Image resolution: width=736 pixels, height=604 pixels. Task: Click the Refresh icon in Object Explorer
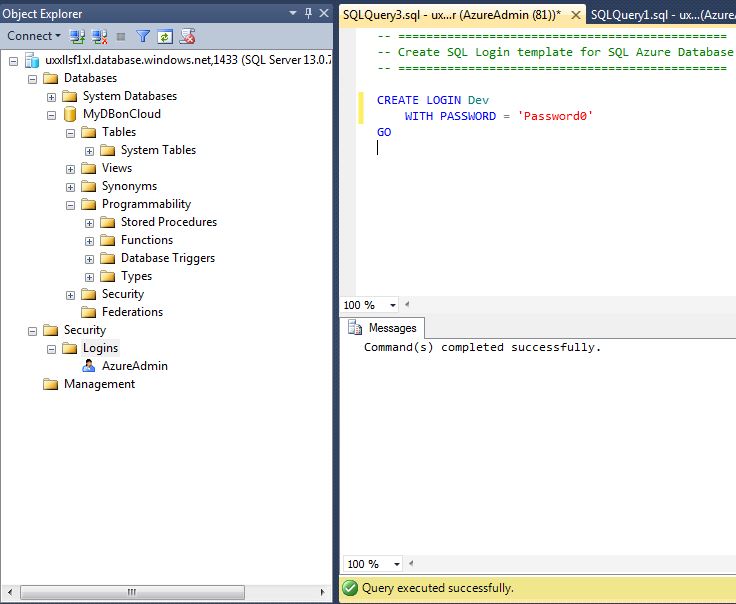pyautogui.click(x=165, y=36)
